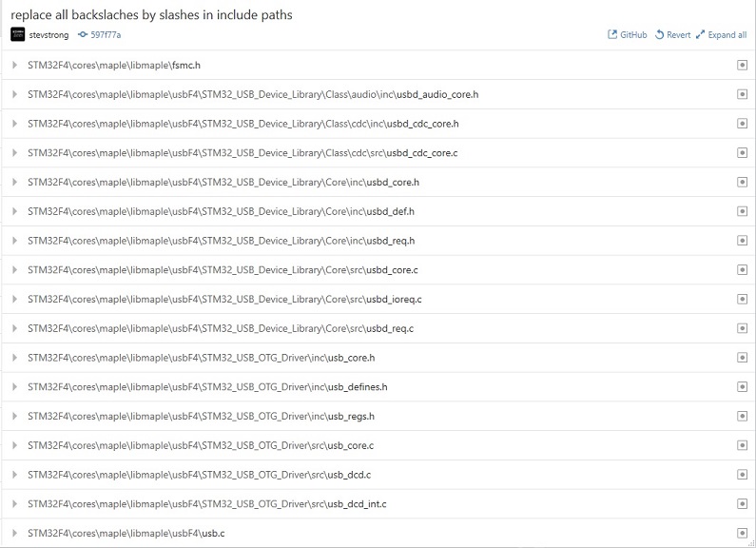Select the Class\cdc\src\usbd_cdc_core.c path
The height and width of the screenshot is (548, 756).
click(242, 153)
